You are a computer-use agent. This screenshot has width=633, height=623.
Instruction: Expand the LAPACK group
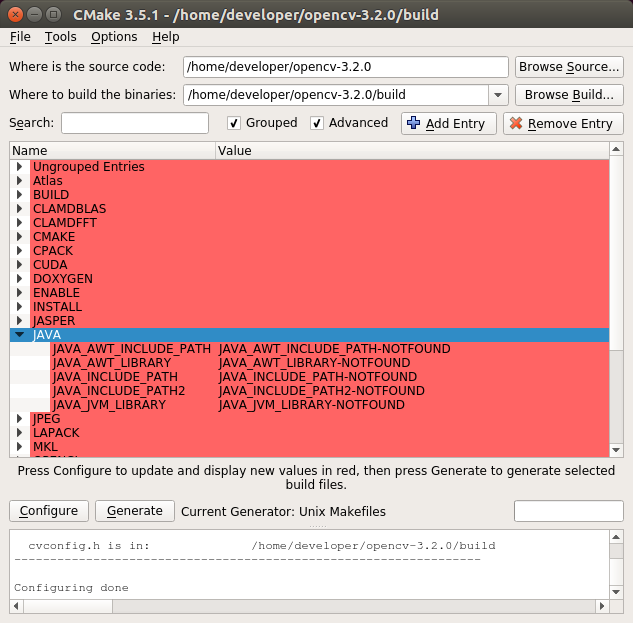point(19,432)
